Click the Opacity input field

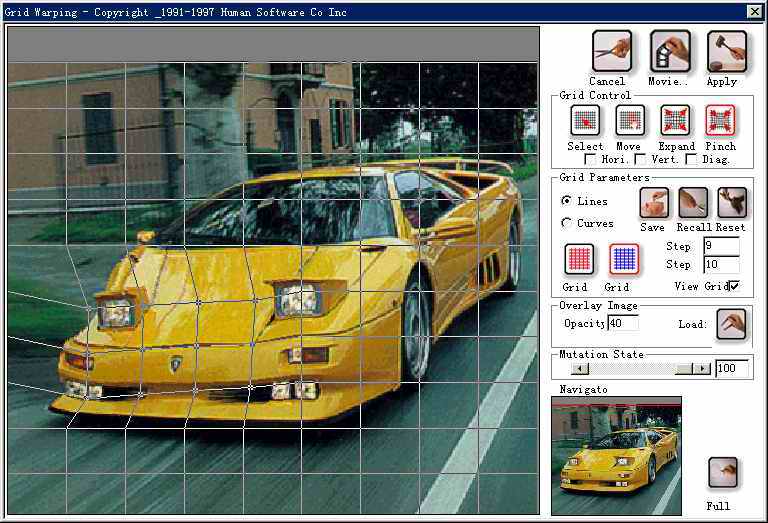[x=622, y=323]
